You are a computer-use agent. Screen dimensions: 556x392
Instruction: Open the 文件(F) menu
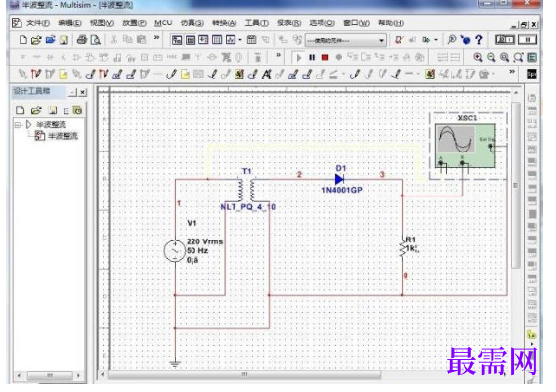(38, 23)
